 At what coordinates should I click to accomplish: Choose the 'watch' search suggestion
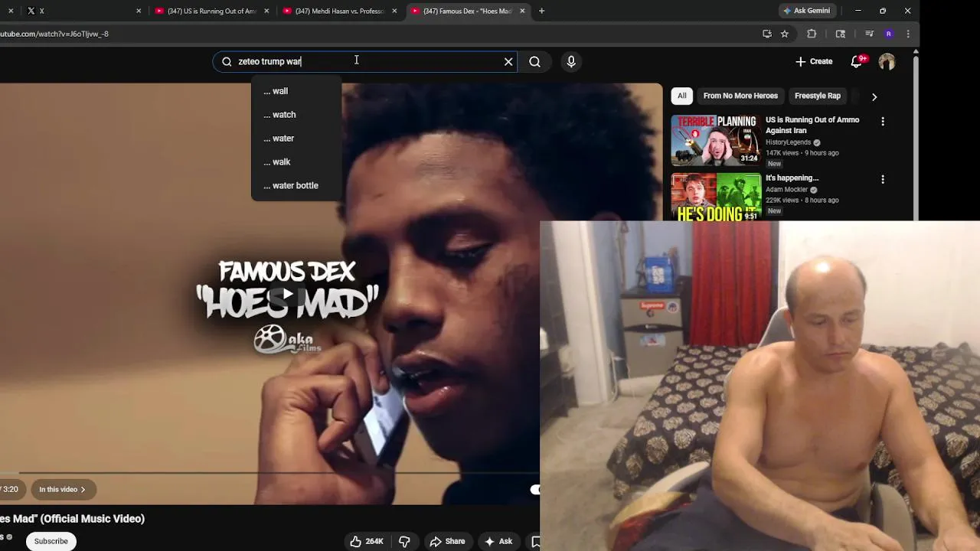296,115
